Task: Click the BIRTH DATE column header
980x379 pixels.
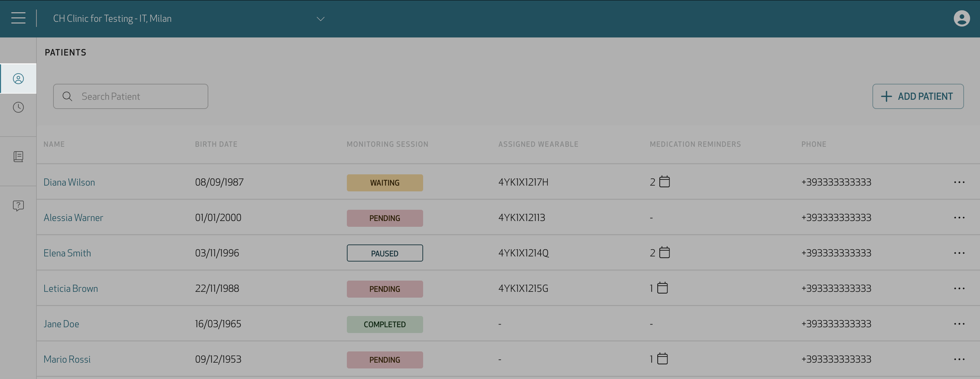Action: tap(216, 144)
